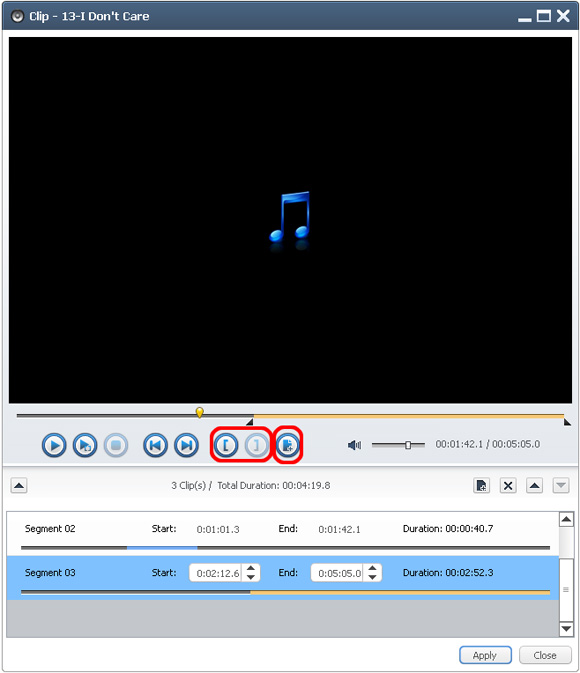
Task: Select the Segment 03 row
Action: tap(282, 578)
